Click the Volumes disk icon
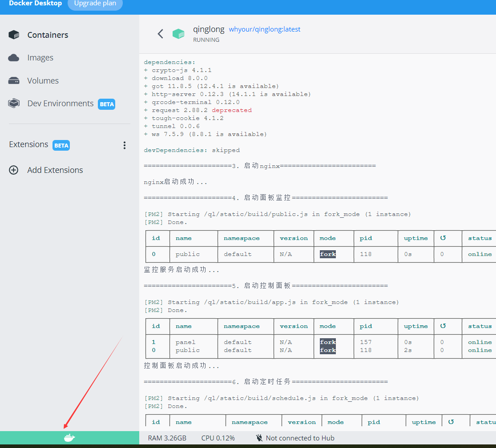 point(14,80)
